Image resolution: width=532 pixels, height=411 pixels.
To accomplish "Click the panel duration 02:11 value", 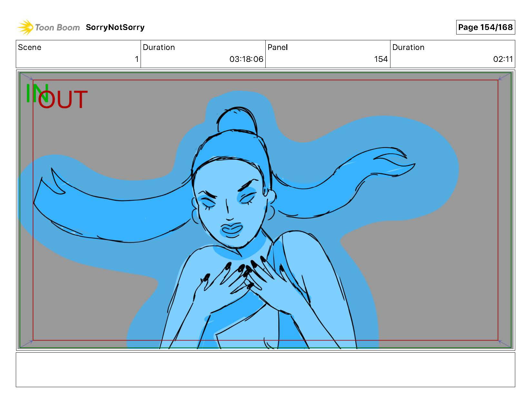I will click(503, 59).
